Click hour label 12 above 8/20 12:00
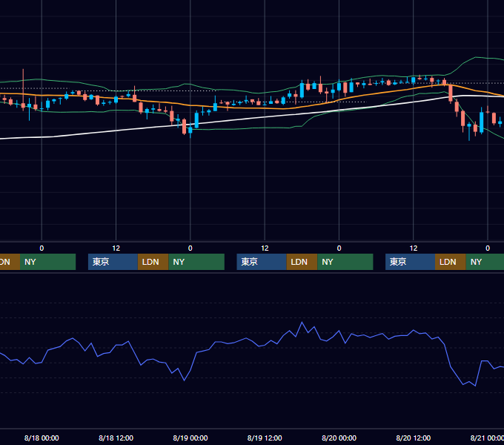The height and width of the screenshot is (445, 504). (x=414, y=248)
